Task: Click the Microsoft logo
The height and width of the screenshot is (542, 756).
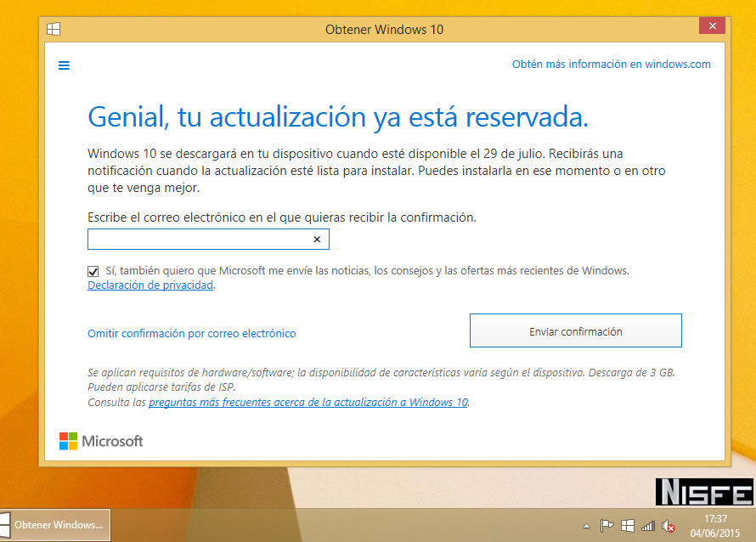Action: [x=101, y=441]
